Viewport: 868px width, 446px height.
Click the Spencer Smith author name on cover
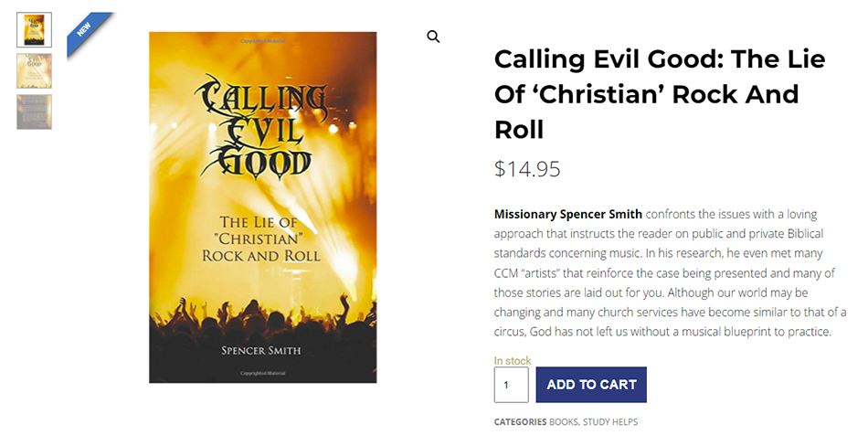click(261, 351)
